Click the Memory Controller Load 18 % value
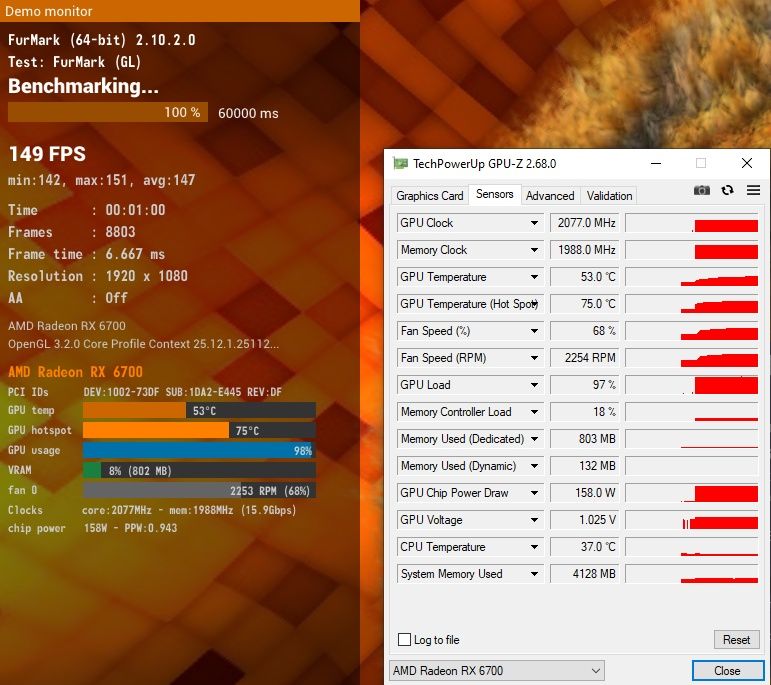The image size is (771, 685). click(584, 412)
